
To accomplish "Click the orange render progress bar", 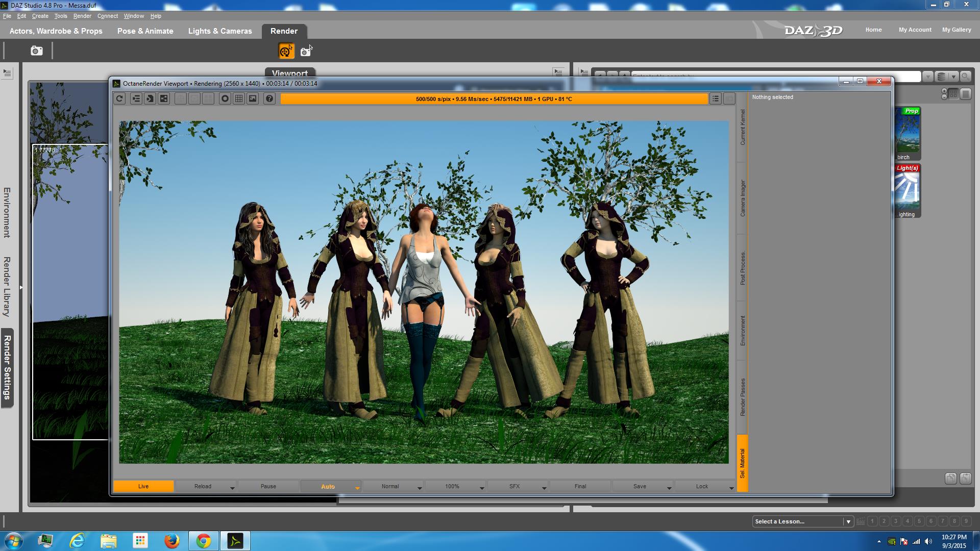I will pos(494,99).
